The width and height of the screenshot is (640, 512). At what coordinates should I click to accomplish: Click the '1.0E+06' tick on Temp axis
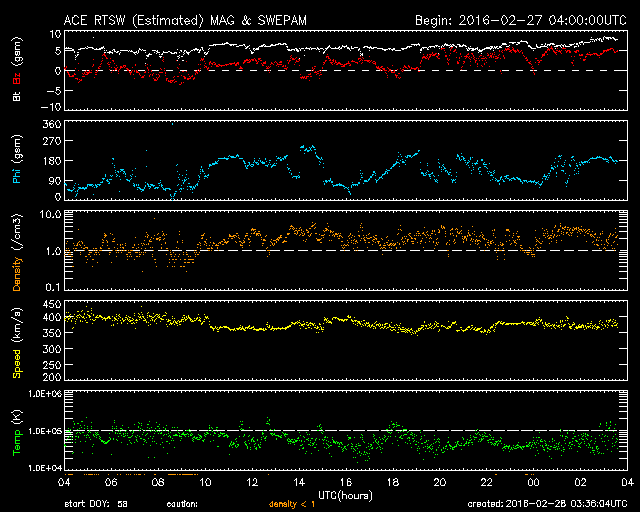point(45,394)
